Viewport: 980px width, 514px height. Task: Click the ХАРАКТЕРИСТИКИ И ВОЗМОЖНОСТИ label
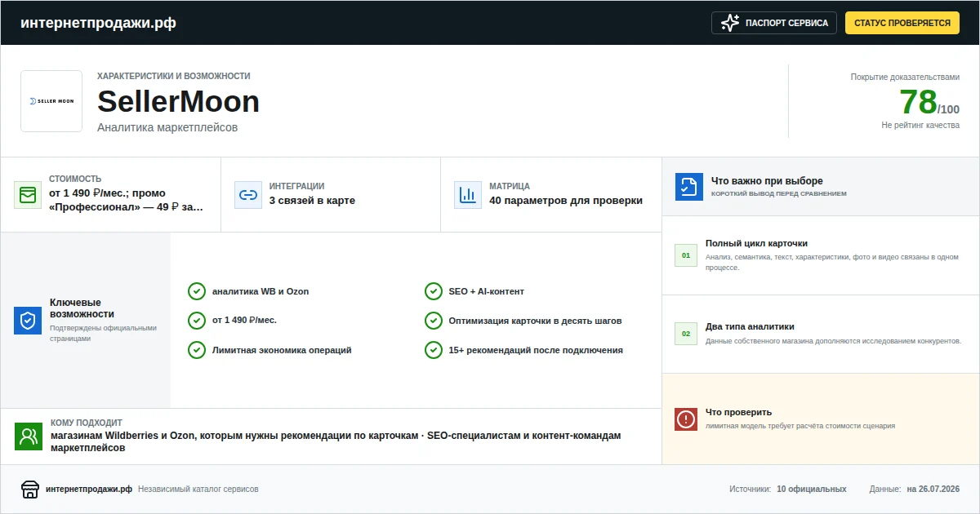pyautogui.click(x=174, y=76)
